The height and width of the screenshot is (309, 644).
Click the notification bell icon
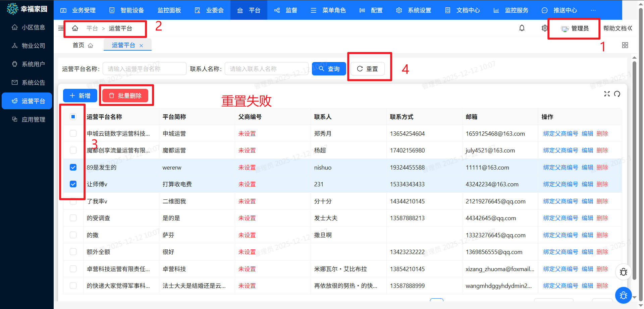(522, 28)
